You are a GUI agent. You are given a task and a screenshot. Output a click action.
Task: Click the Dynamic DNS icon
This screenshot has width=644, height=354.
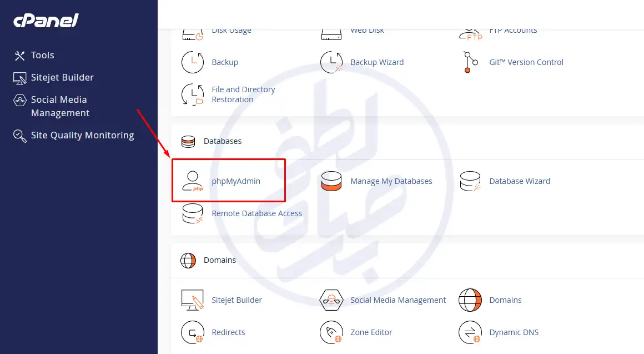pos(470,332)
